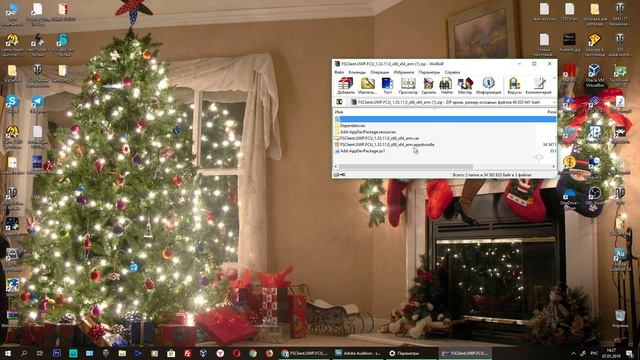
Task: Open the Команды menu
Action: tap(357, 72)
